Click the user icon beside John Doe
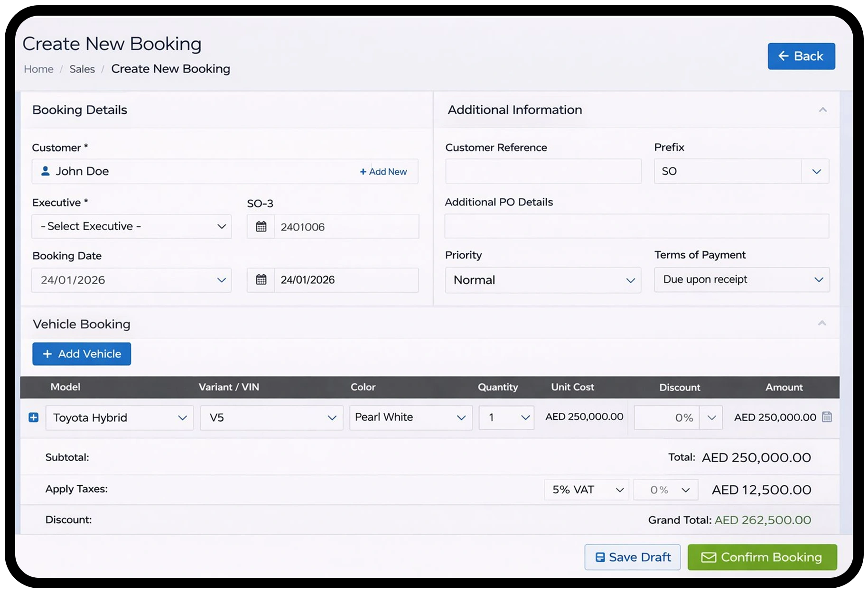The width and height of the screenshot is (868, 593). pos(45,171)
